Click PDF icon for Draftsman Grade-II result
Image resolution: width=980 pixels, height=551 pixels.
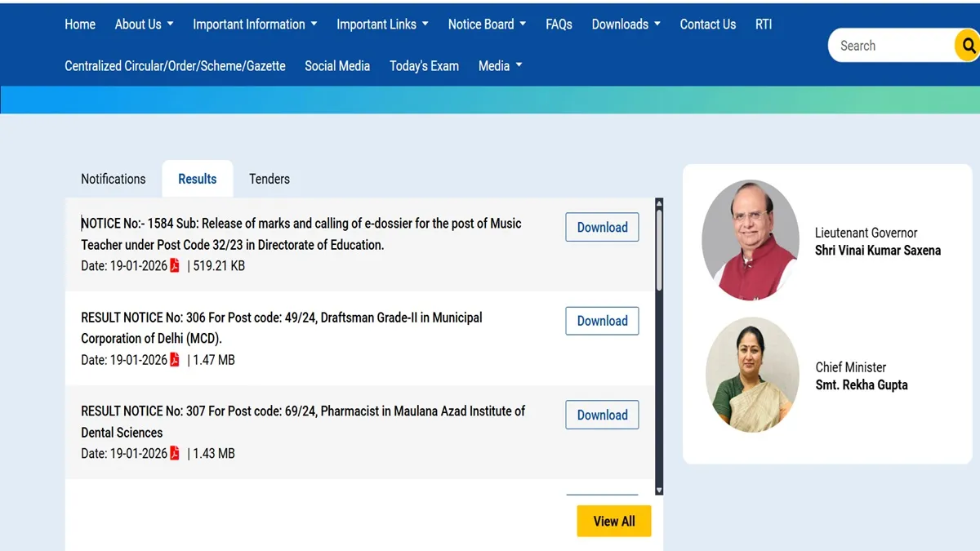[175, 359]
